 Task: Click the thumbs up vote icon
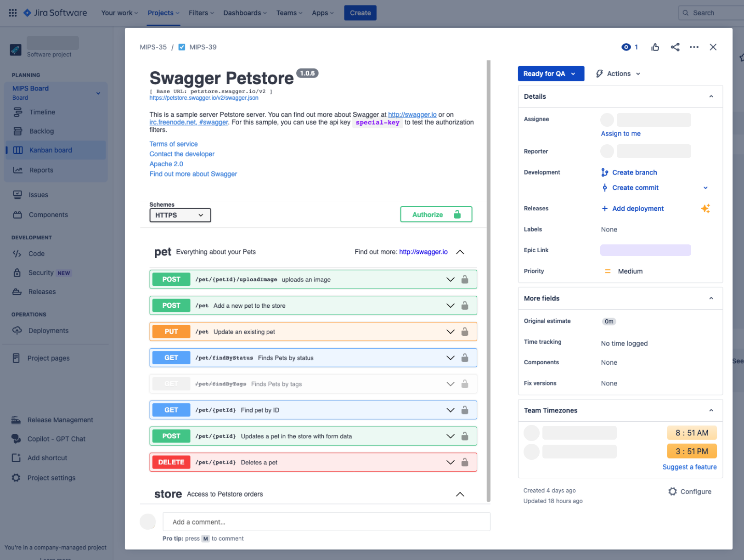coord(655,47)
